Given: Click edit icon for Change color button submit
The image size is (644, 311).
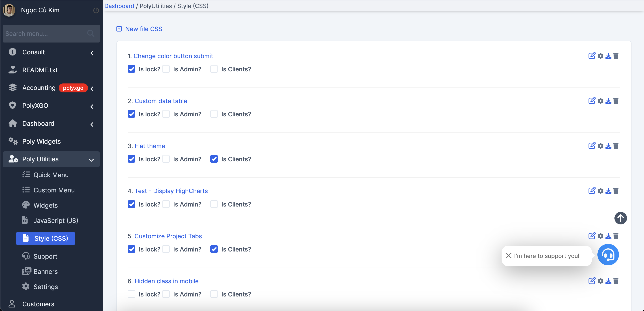Looking at the screenshot, I should point(592,56).
